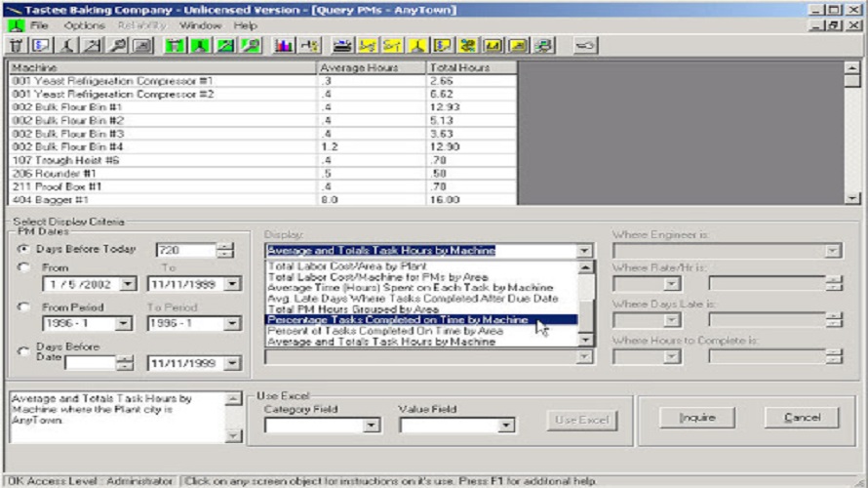Choose Total PM Hours Grouped by Area option

pyautogui.click(x=421, y=309)
